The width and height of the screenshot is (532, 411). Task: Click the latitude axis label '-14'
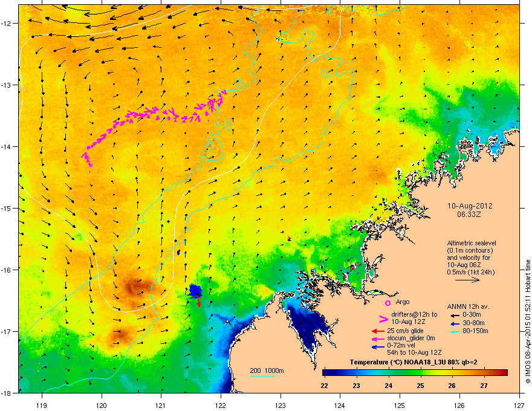(7, 146)
